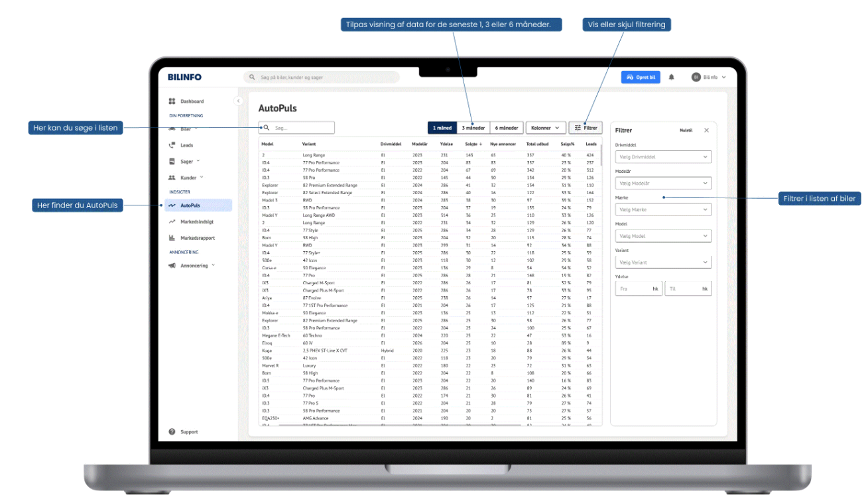Click the Annoncering megaphone icon
The height and width of the screenshot is (501, 868).
(x=172, y=266)
